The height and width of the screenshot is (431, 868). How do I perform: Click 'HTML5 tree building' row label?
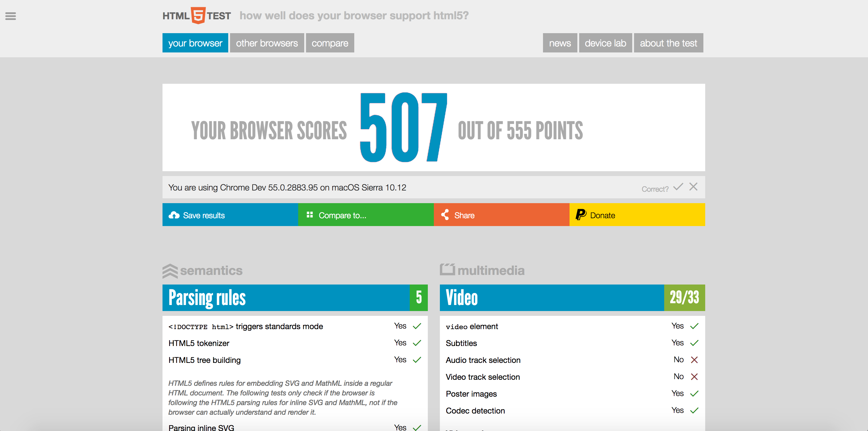(204, 360)
